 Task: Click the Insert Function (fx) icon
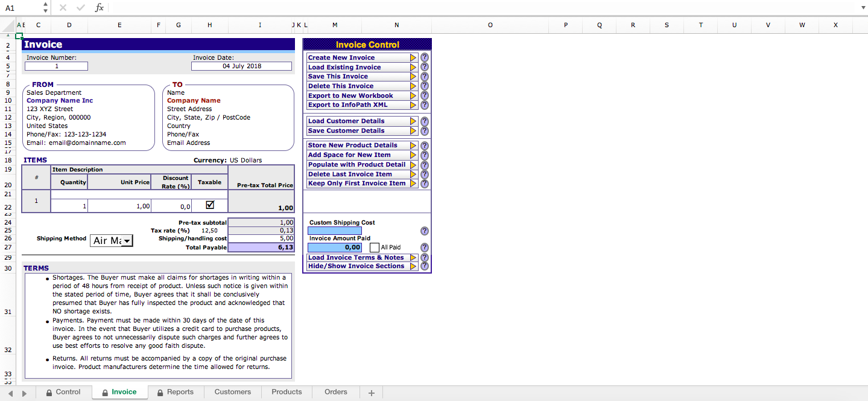100,8
